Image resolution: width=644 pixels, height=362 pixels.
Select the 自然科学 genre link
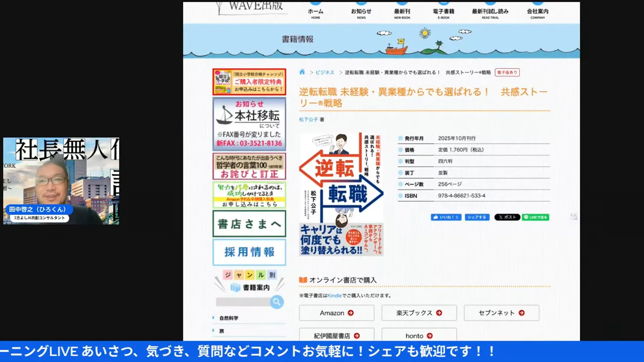[x=229, y=318]
